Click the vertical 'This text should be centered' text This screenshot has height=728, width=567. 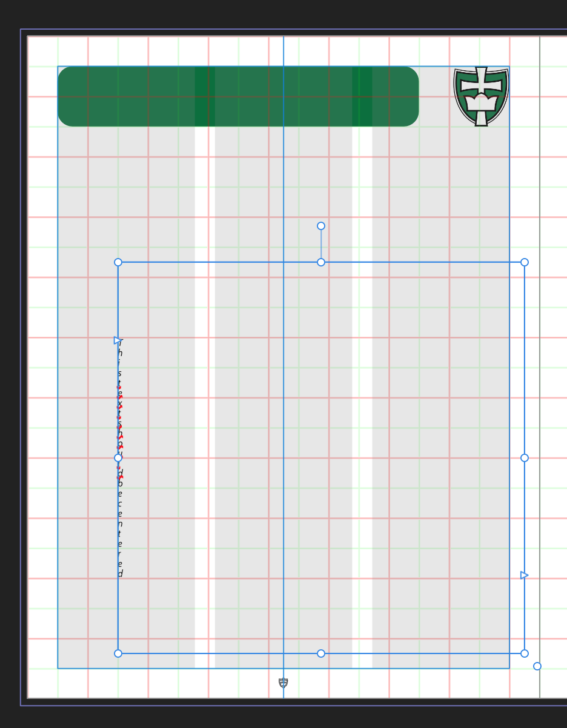120,458
